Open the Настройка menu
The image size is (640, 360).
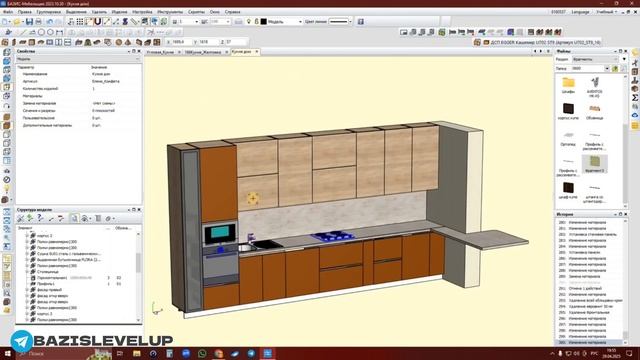[x=142, y=12]
